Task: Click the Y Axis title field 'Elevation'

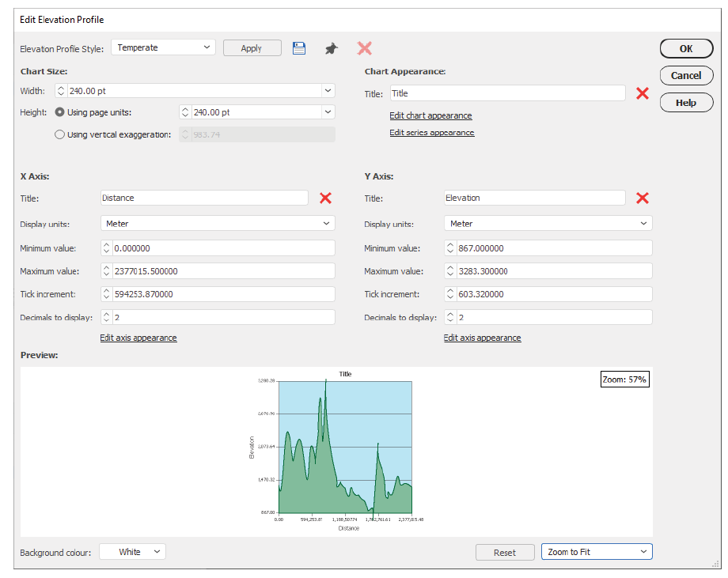Action: [x=534, y=198]
